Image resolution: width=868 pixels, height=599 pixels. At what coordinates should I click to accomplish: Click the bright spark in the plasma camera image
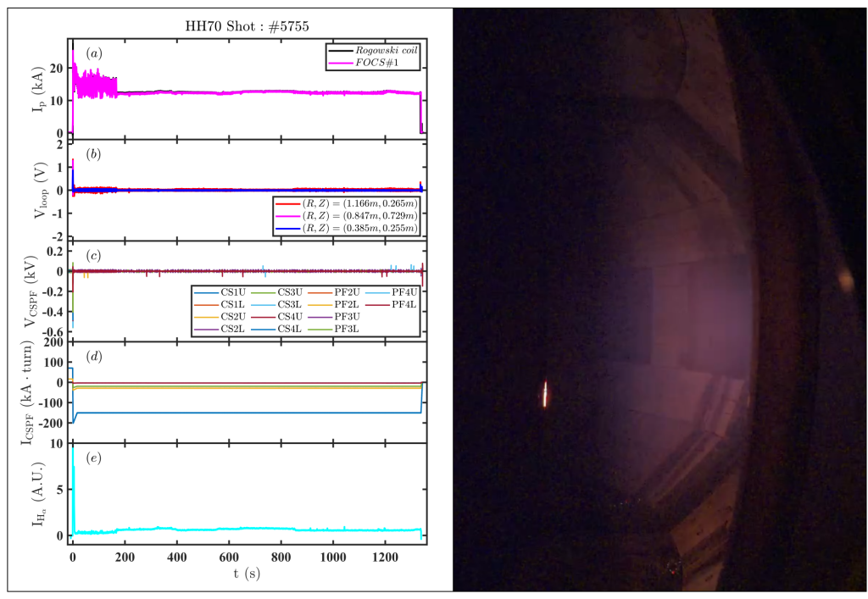(x=543, y=392)
